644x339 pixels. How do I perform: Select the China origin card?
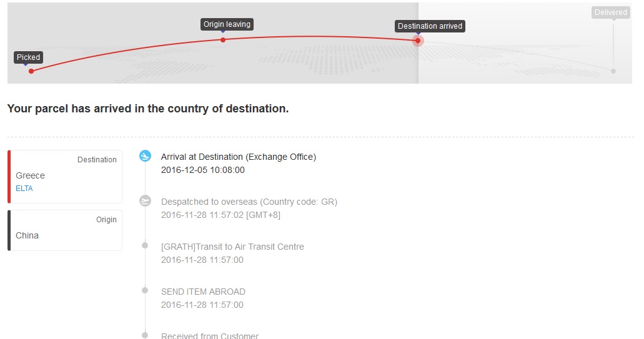[x=65, y=230]
